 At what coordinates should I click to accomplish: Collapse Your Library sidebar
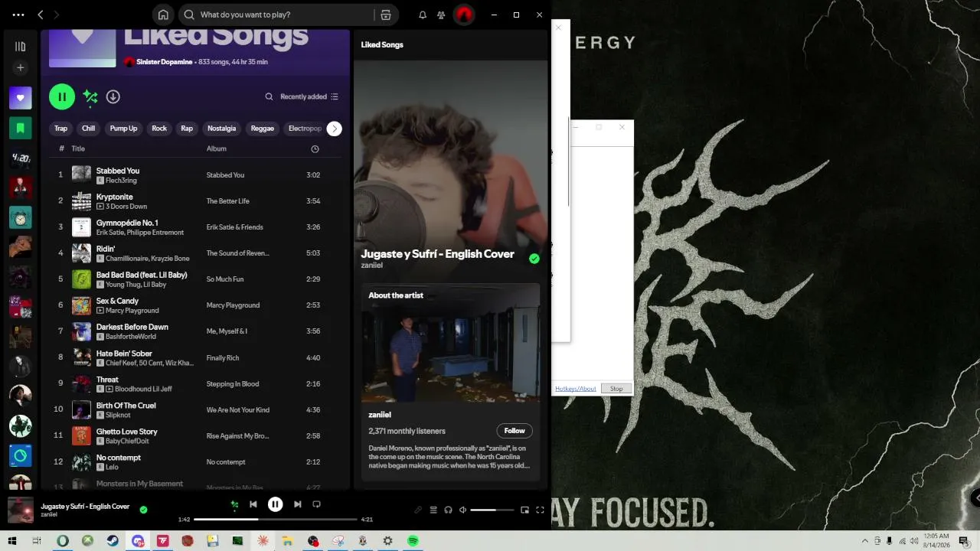(21, 47)
